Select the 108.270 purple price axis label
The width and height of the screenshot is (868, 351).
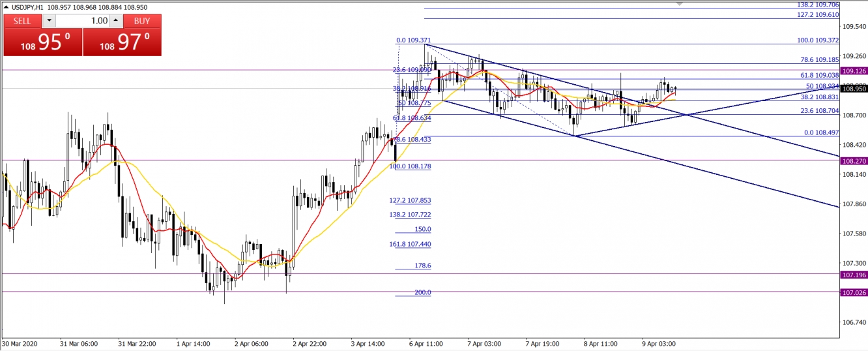[x=854, y=160]
